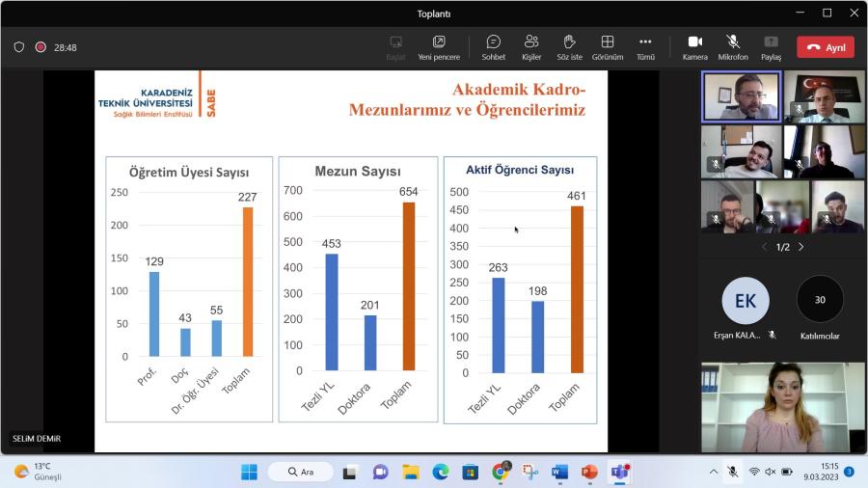Click the 28:48 meeting timer

(66, 47)
